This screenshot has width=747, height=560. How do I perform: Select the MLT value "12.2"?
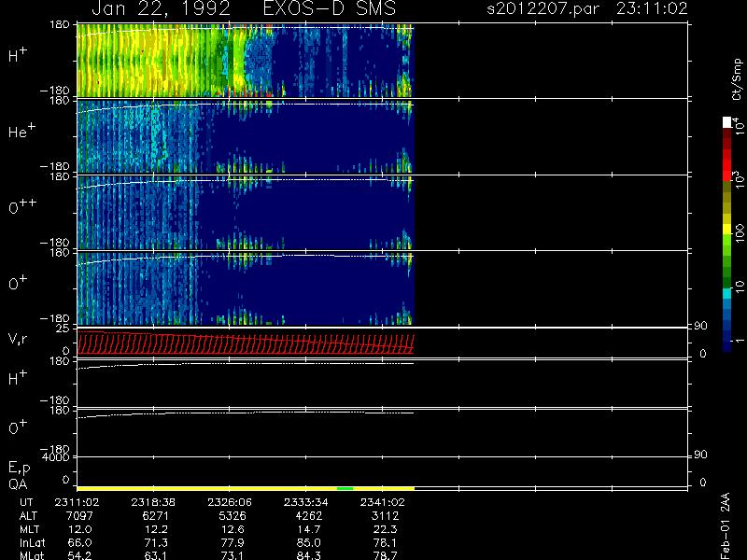point(156,529)
